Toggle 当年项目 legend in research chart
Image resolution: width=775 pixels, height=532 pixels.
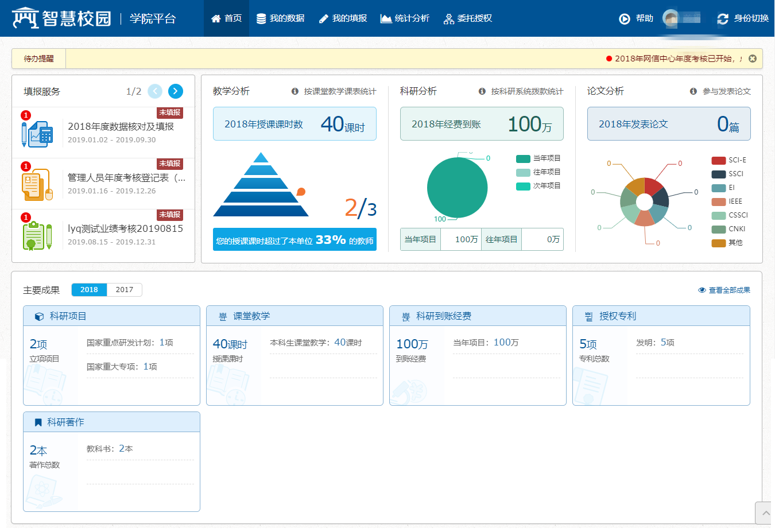(538, 158)
